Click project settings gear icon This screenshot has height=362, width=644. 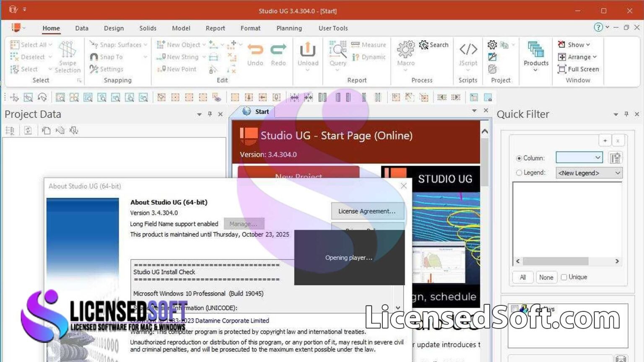(x=492, y=45)
